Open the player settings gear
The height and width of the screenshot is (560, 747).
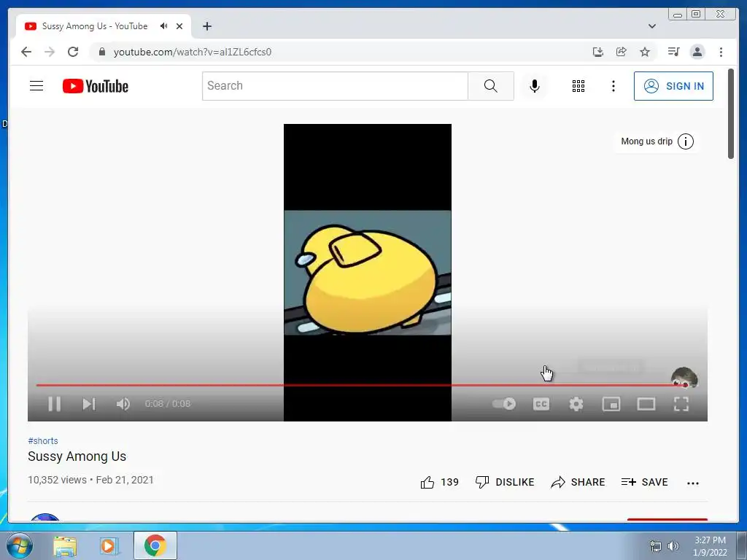click(x=576, y=404)
